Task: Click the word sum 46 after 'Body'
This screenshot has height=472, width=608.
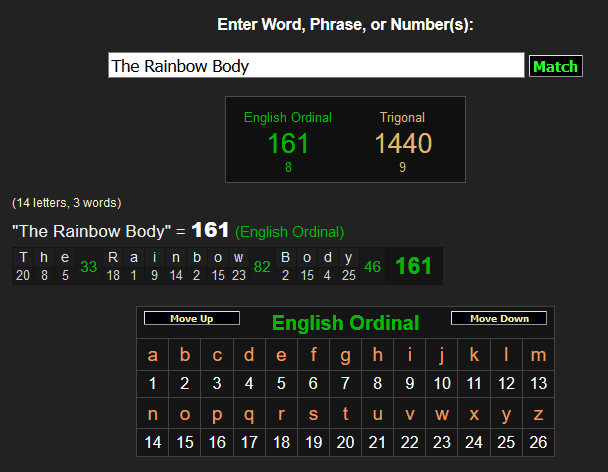Action: pos(372,267)
